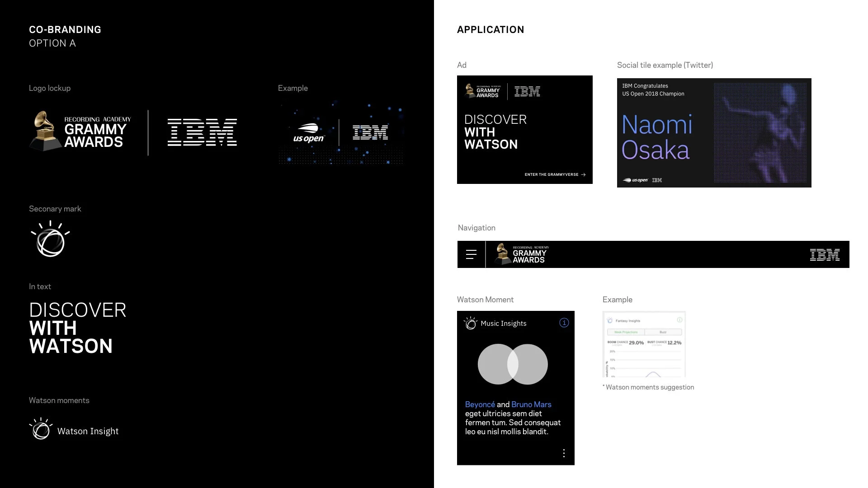Viewport: 868px width, 488px height.
Task: Click the IBM logo in the navigation bar
Action: (825, 255)
